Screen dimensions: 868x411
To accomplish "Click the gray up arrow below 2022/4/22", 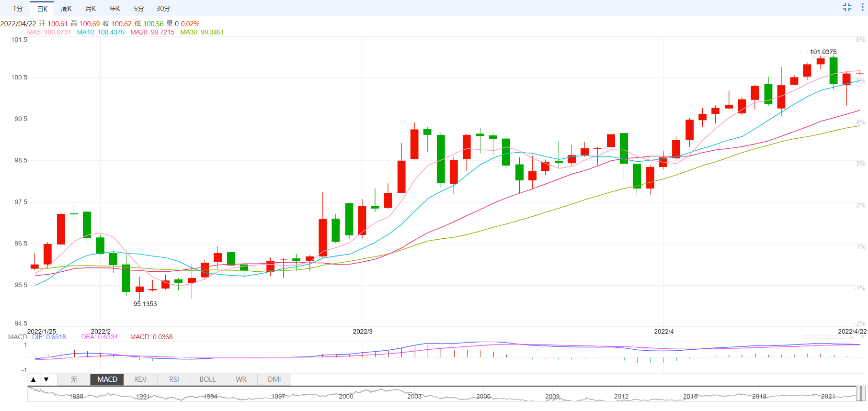I will 851,337.
